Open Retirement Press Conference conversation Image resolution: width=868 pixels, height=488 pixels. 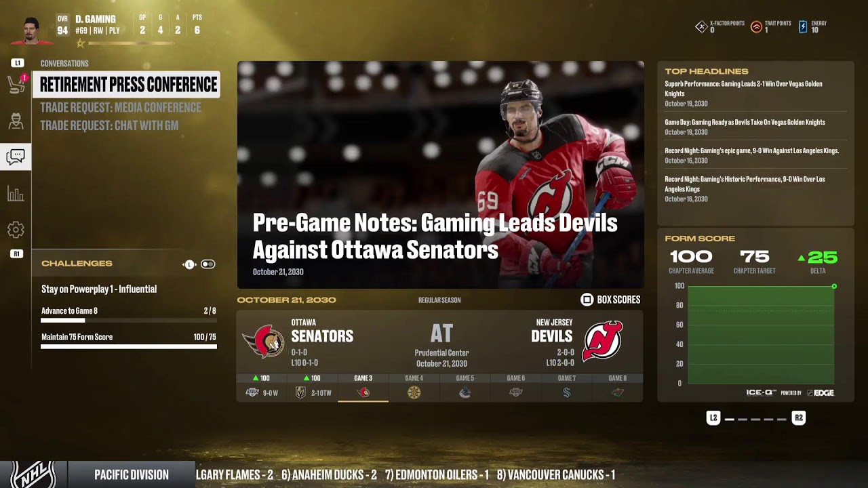pyautogui.click(x=127, y=85)
